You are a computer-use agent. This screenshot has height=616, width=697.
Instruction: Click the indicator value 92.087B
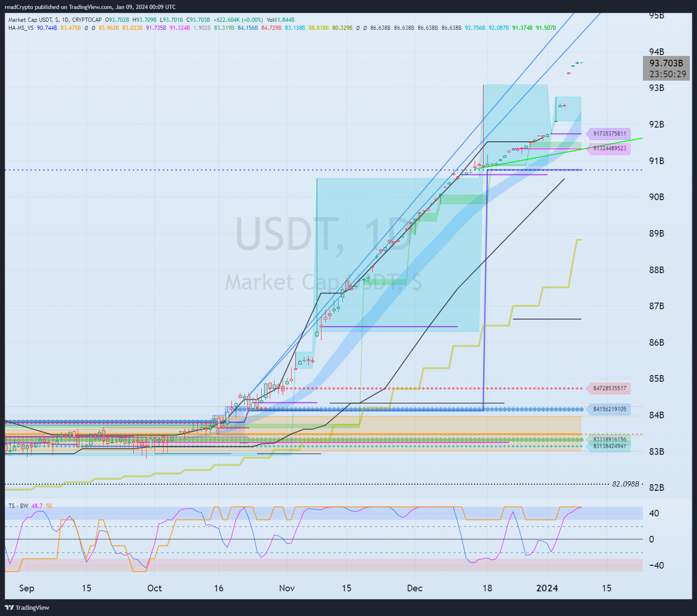(x=499, y=28)
